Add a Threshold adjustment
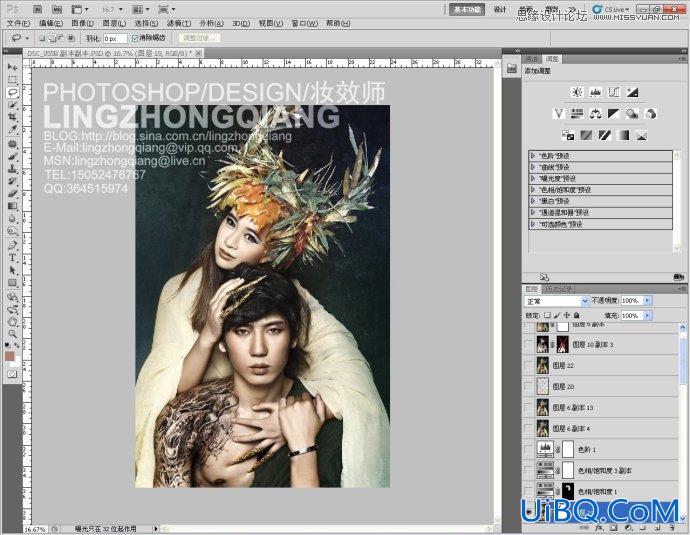The height and width of the screenshot is (535, 690). tap(605, 136)
